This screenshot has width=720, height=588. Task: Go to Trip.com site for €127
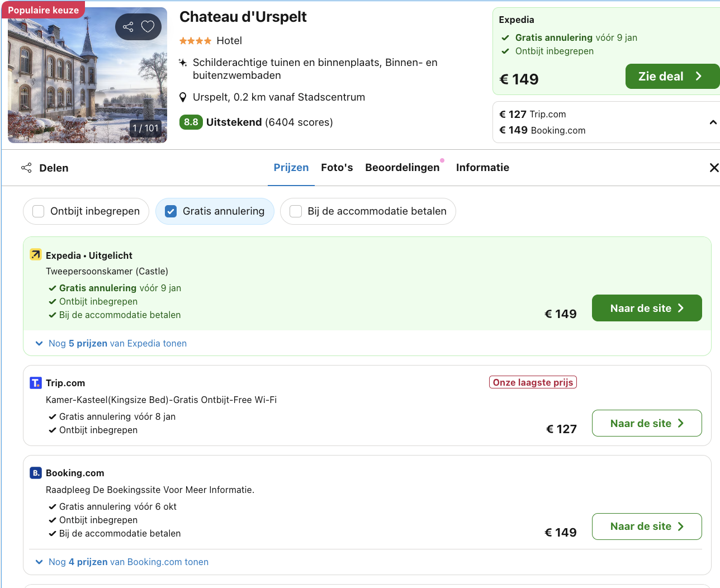pos(646,423)
